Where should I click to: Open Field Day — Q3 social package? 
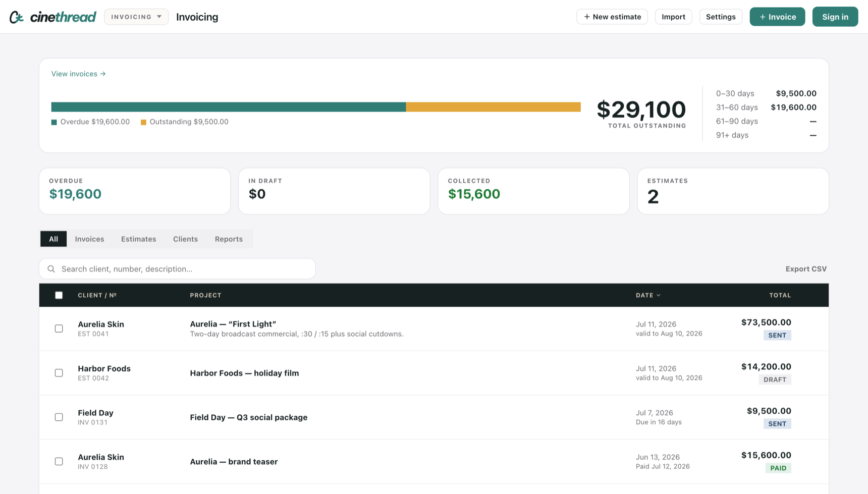pyautogui.click(x=248, y=417)
